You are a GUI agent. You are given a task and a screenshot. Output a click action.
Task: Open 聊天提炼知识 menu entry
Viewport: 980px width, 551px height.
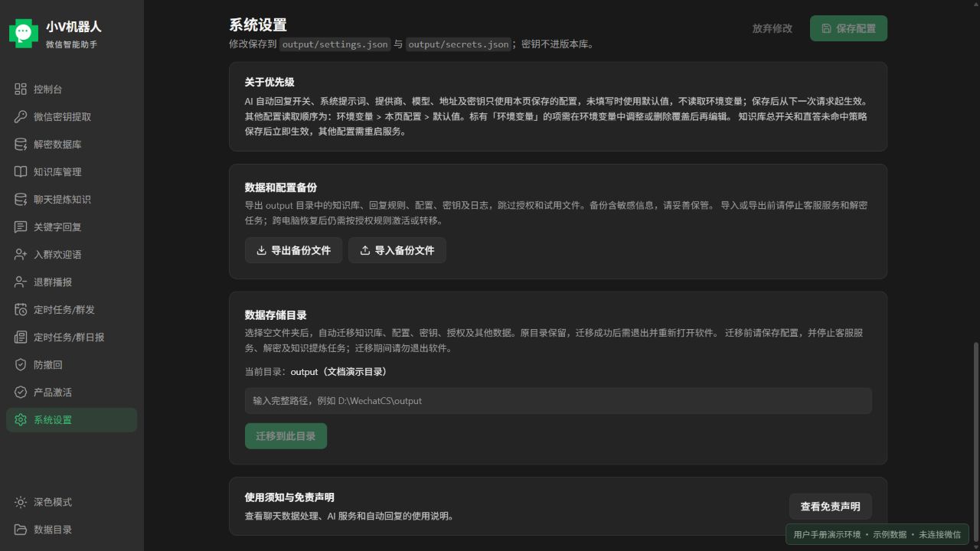(x=72, y=200)
